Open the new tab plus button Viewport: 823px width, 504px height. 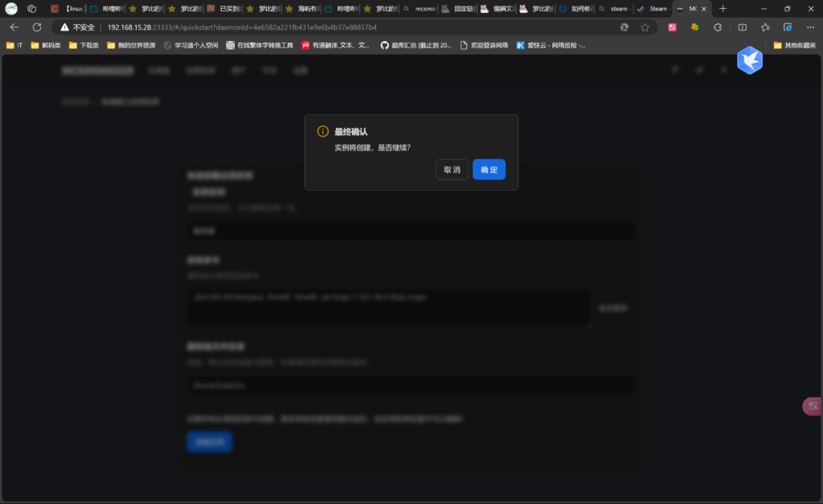click(x=723, y=8)
